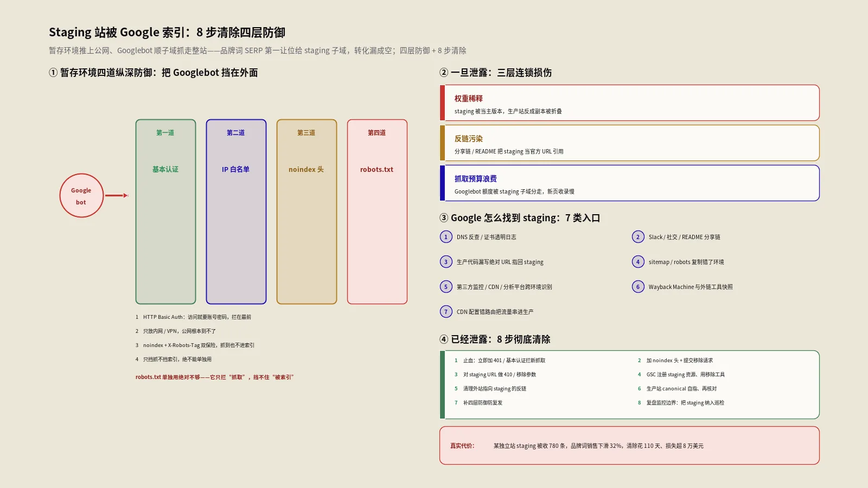Click the 抓取预算浪费 card heading

pyautogui.click(x=476, y=179)
